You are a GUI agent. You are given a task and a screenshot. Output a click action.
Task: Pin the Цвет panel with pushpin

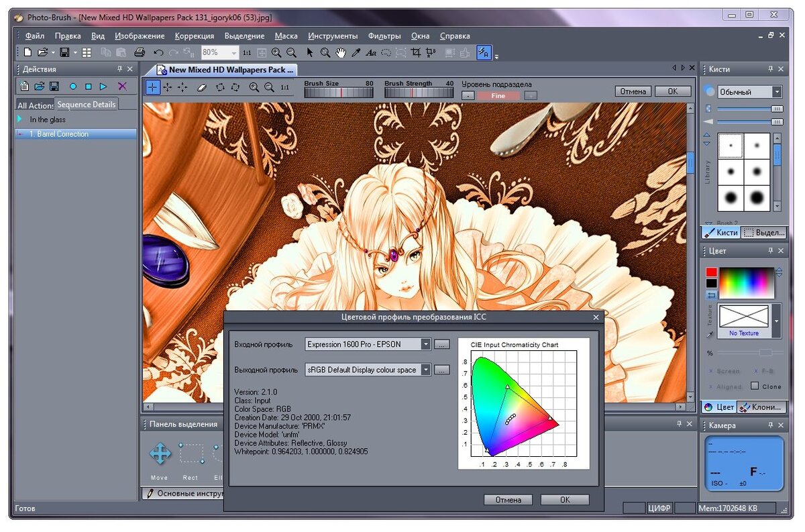(x=771, y=251)
